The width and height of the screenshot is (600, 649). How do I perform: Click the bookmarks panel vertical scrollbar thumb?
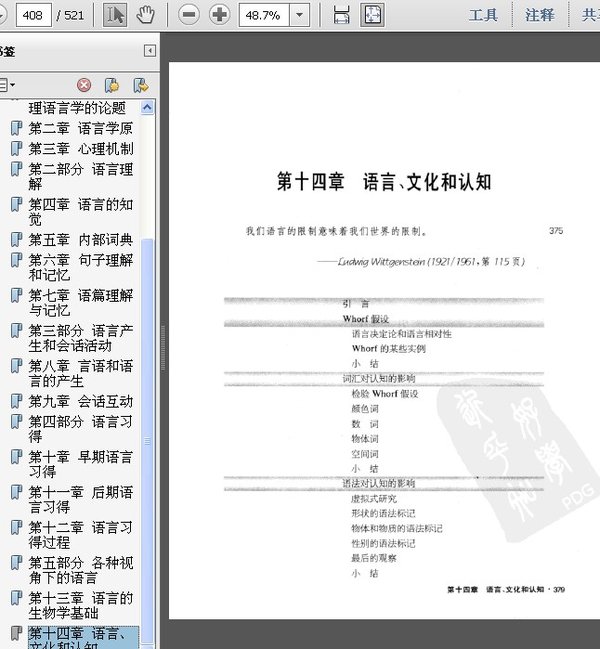(x=147, y=441)
